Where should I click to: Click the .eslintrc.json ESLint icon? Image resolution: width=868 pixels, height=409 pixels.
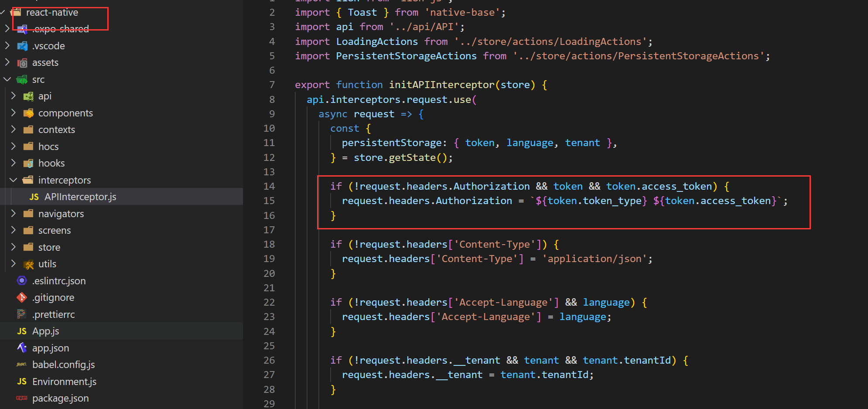[x=22, y=281]
